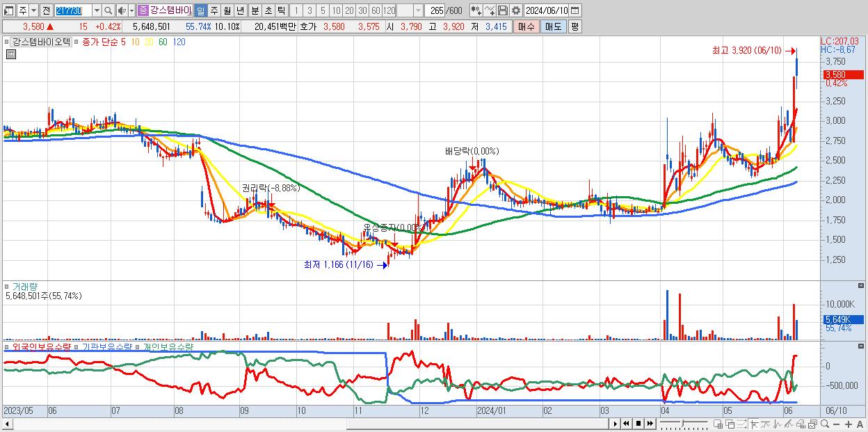Open the calendar date picker icon
The width and height of the screenshot is (868, 432).
pyautogui.click(x=574, y=10)
